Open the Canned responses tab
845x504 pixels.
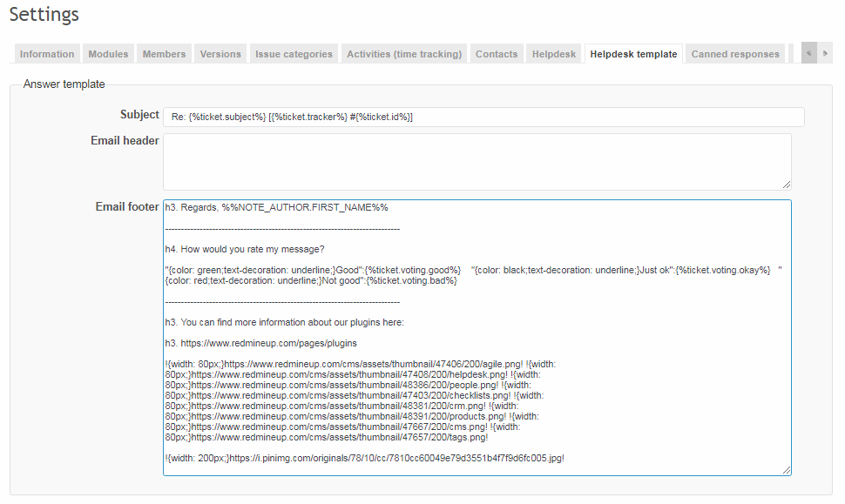[735, 53]
